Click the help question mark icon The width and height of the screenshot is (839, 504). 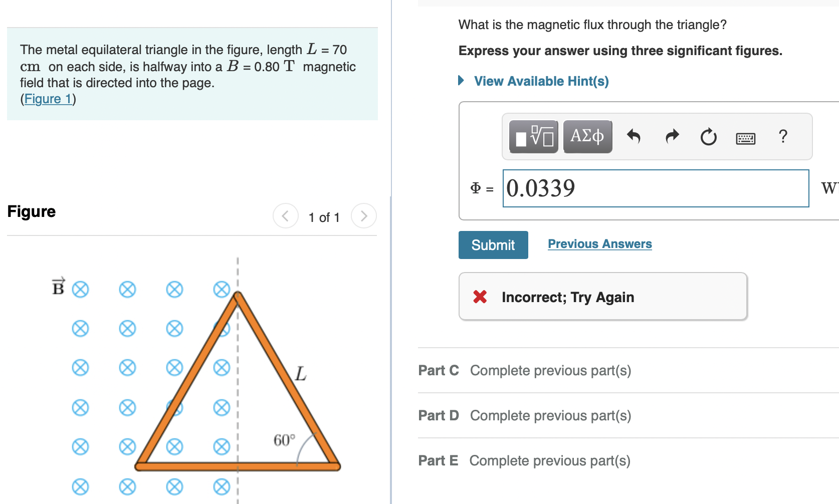pos(782,136)
